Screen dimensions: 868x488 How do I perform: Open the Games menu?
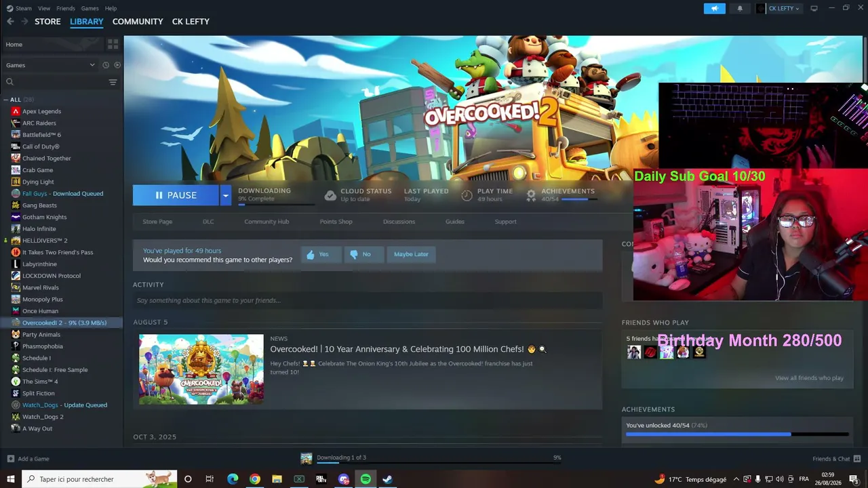click(x=90, y=8)
